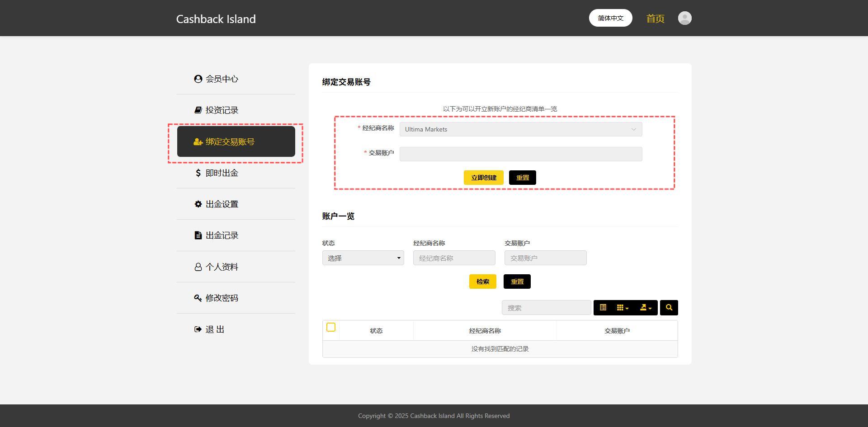This screenshot has width=868, height=427.
Task: Expand the 经纪商名称 Ultima Markets dropdown
Action: click(521, 129)
